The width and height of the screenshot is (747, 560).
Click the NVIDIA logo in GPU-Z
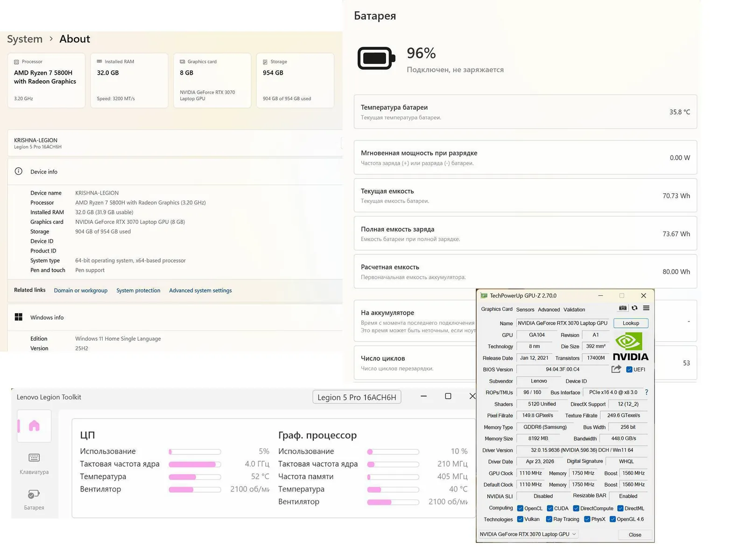click(x=630, y=347)
